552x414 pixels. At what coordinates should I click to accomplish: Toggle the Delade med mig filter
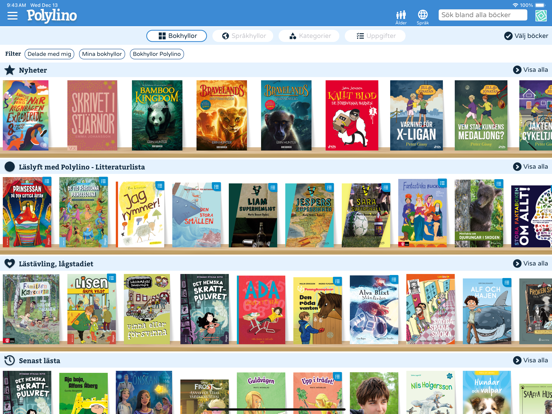49,54
